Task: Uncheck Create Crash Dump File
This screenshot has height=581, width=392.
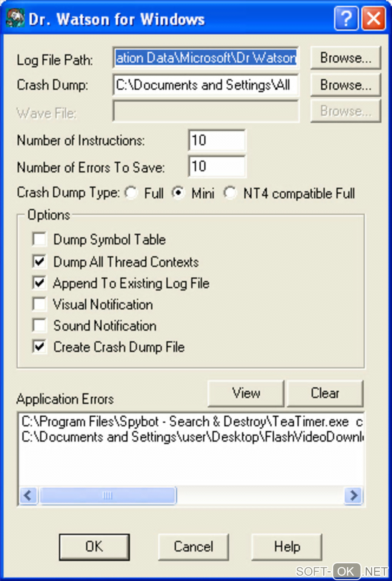Action: coord(40,347)
